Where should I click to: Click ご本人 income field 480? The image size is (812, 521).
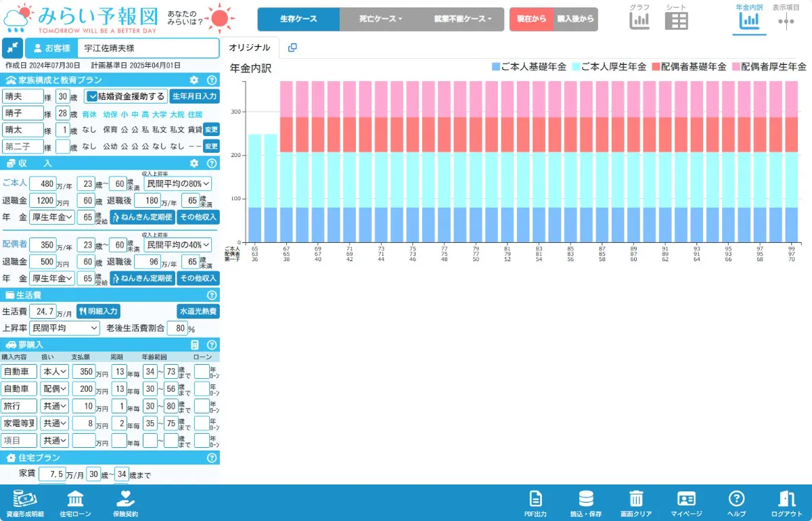pos(43,183)
